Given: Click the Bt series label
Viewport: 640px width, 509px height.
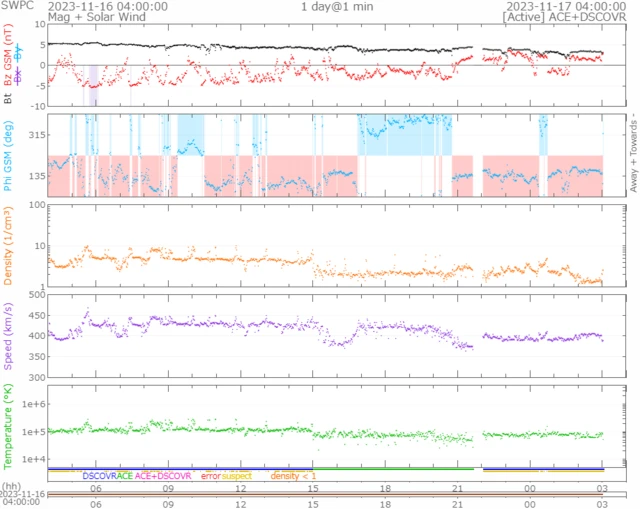Looking at the screenshot, I should click(9, 98).
